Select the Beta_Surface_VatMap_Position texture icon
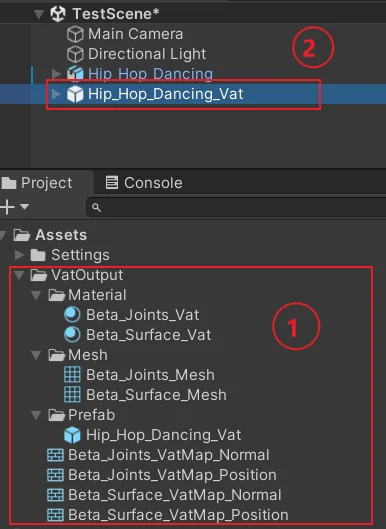The height and width of the screenshot is (529, 386). 55,515
